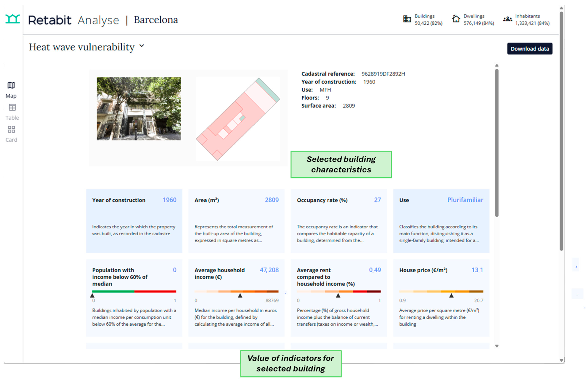Click the Surface area: 2809 text
This screenshot has height=381, width=588.
pyautogui.click(x=328, y=106)
